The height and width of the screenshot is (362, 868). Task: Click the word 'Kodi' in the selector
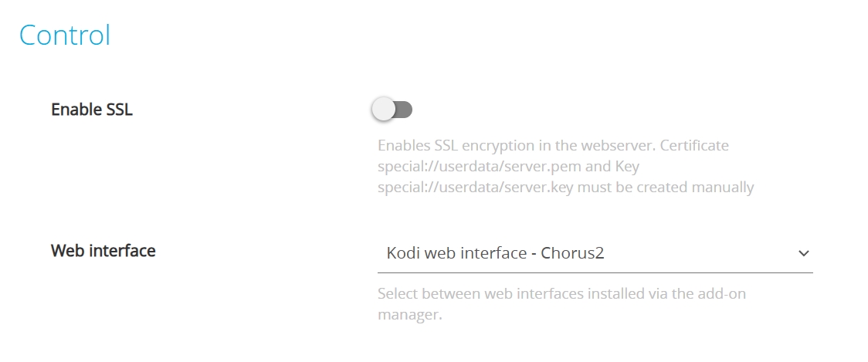tap(400, 253)
